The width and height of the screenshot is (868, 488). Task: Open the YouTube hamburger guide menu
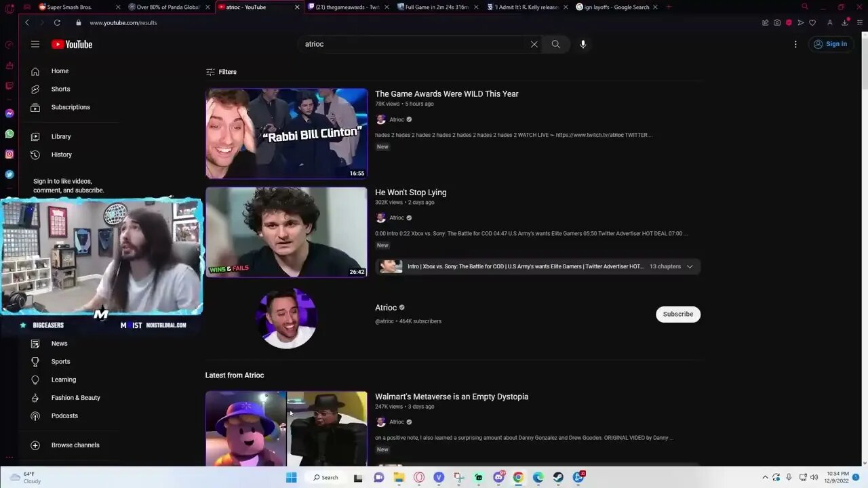pos(35,44)
